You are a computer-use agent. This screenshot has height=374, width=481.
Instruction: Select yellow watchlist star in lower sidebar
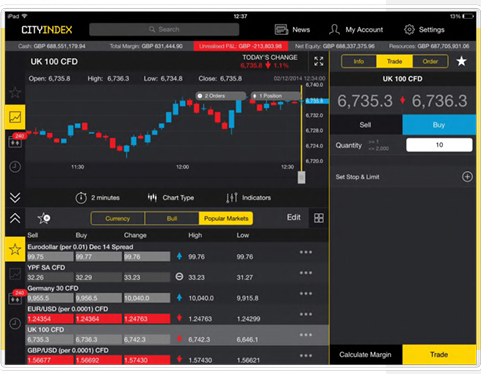[x=15, y=249]
